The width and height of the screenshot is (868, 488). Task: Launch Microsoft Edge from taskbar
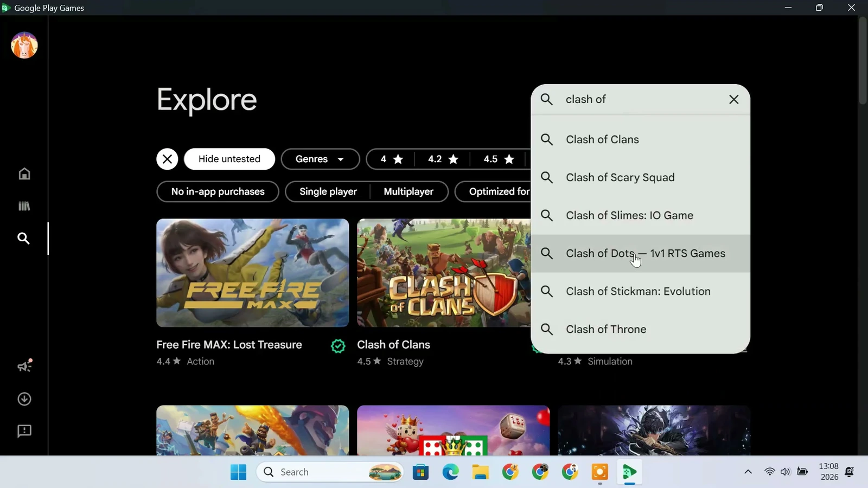click(450, 472)
